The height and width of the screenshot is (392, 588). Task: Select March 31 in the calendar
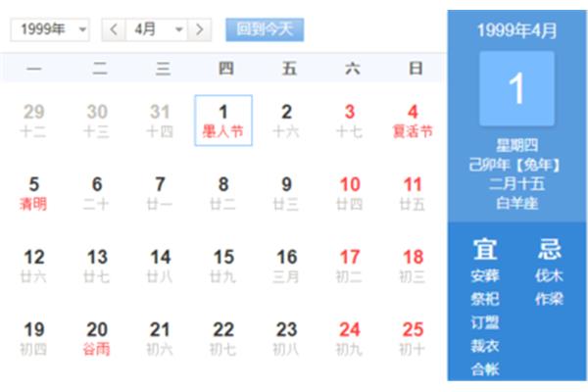161,121
